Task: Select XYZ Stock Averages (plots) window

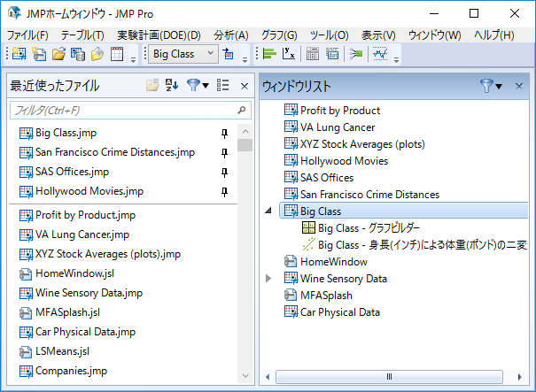Action: coord(354,143)
